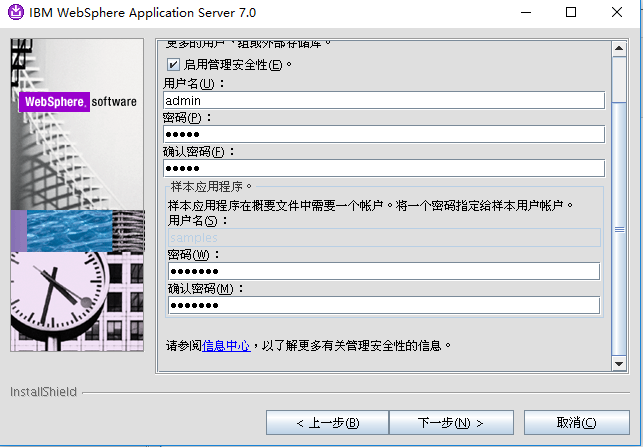Click the WebSphere installer title bar icon
Screen dimensions: 643x447
click(16, 12)
